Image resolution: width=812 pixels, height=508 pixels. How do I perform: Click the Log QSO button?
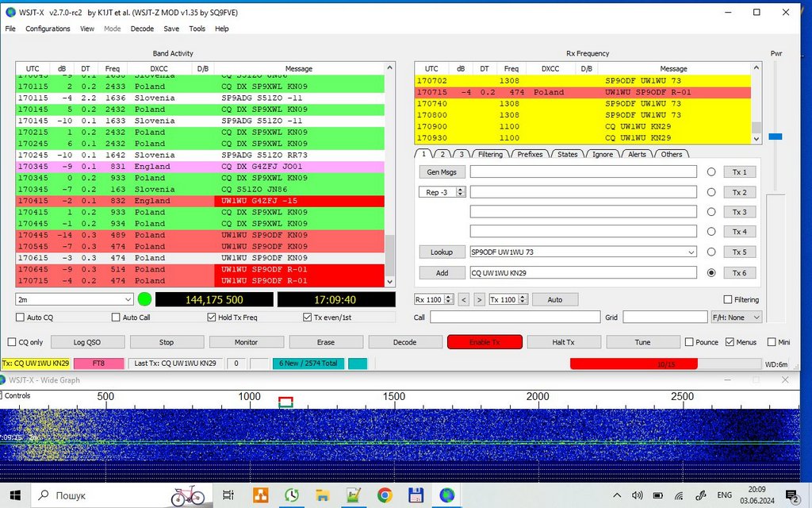[x=87, y=342]
